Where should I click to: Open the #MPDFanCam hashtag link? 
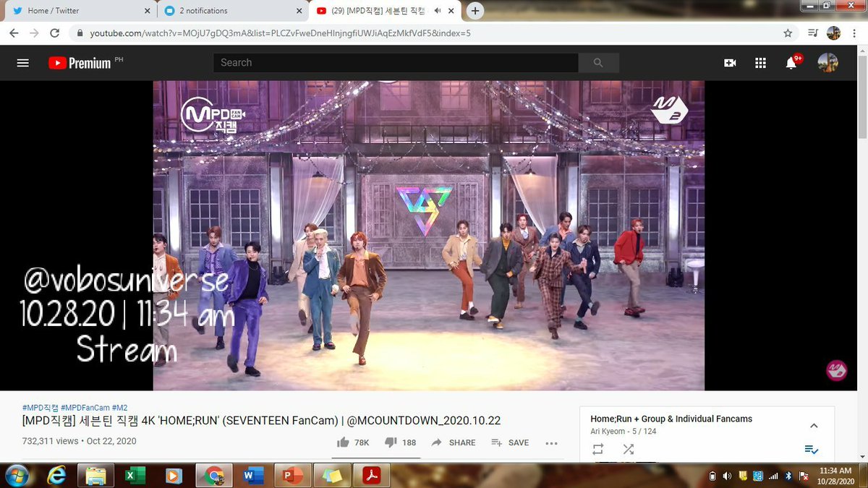click(x=85, y=408)
